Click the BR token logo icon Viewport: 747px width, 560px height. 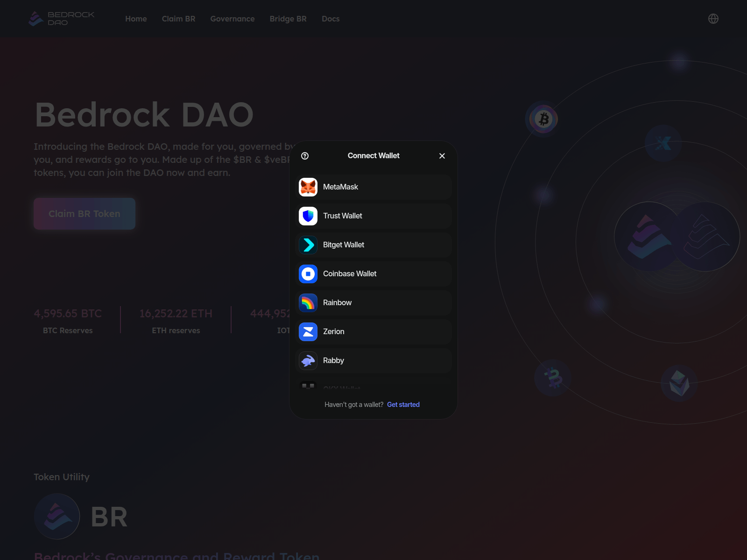[x=57, y=517]
